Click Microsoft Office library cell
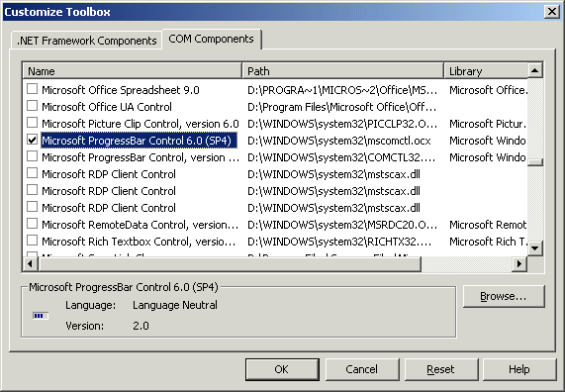565x392 pixels. tap(488, 90)
